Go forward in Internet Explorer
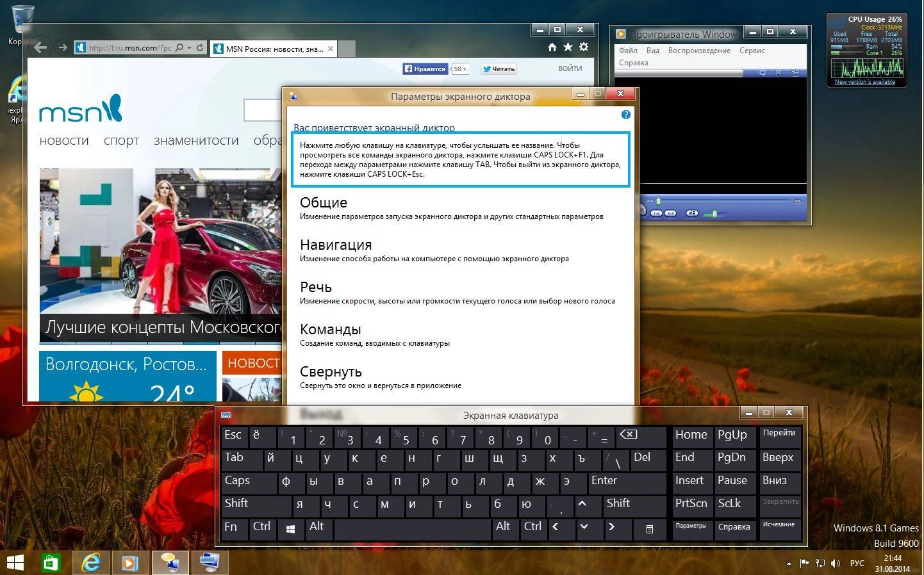924x575 pixels. coord(62,47)
